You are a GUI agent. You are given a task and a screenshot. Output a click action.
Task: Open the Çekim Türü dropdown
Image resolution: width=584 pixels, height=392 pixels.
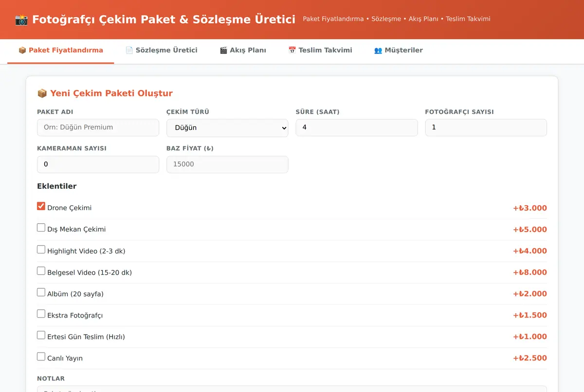[x=227, y=128]
